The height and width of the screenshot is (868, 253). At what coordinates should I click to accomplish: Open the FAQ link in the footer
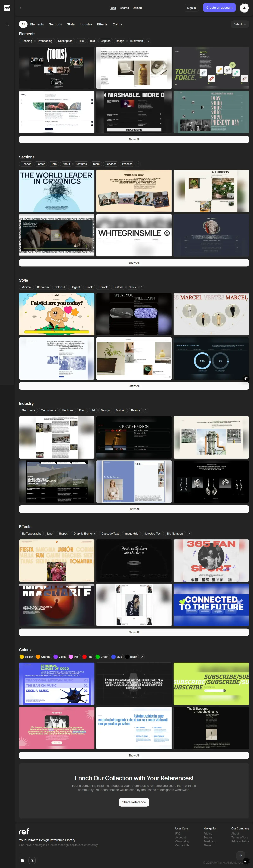click(x=178, y=833)
